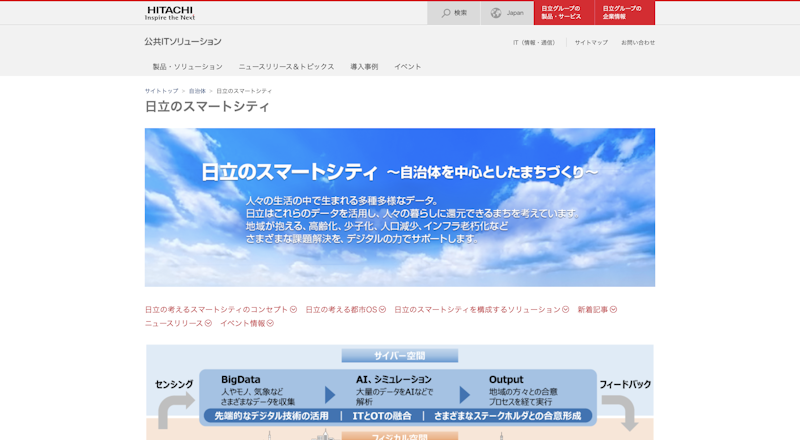This screenshot has width=800, height=440.
Task: Click the サイトトップ breadcrumb link
Action: point(161,91)
